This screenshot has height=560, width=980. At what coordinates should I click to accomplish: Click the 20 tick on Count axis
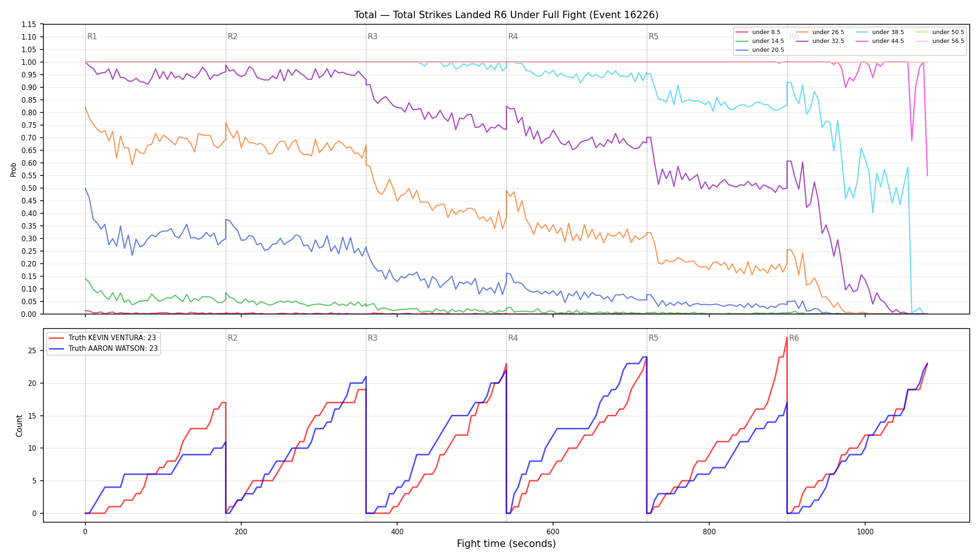click(33, 383)
